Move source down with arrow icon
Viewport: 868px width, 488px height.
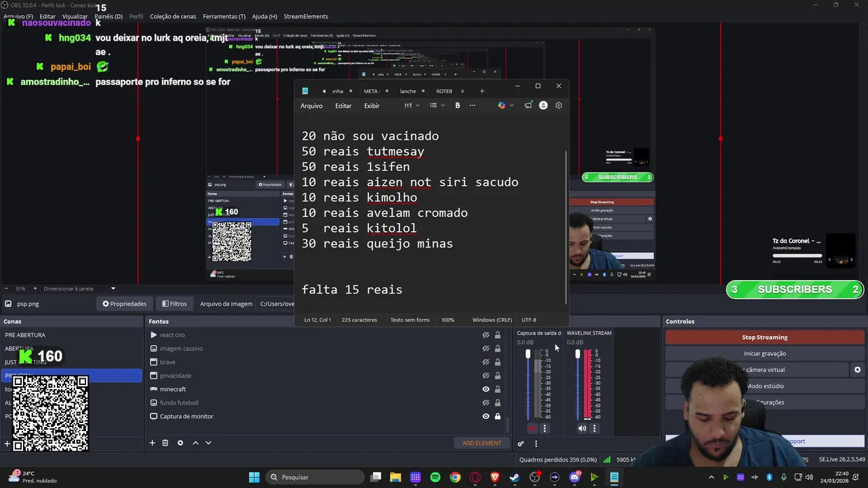point(208,443)
